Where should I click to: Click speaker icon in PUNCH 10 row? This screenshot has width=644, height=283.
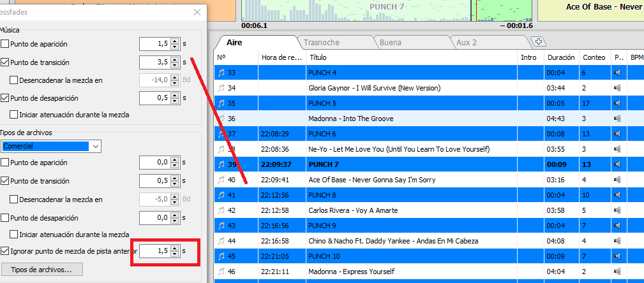(617, 256)
